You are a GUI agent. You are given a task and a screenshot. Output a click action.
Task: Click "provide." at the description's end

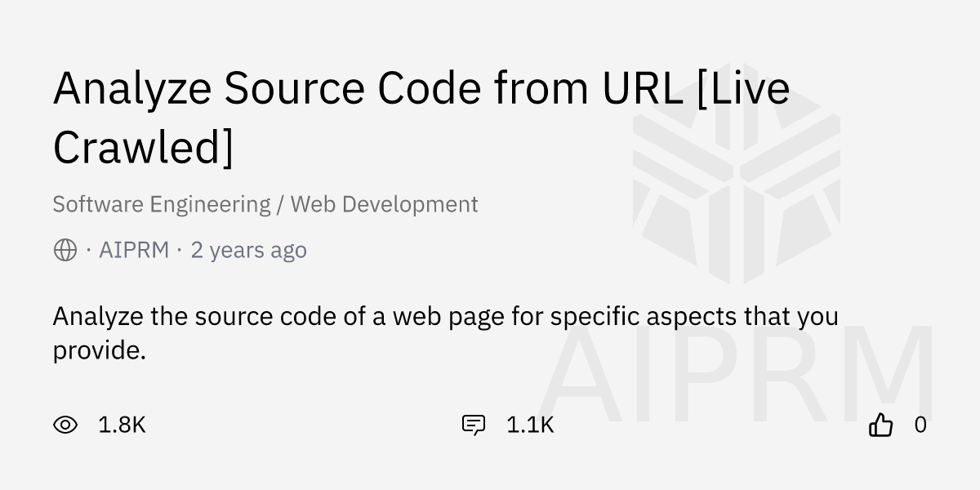tap(99, 350)
